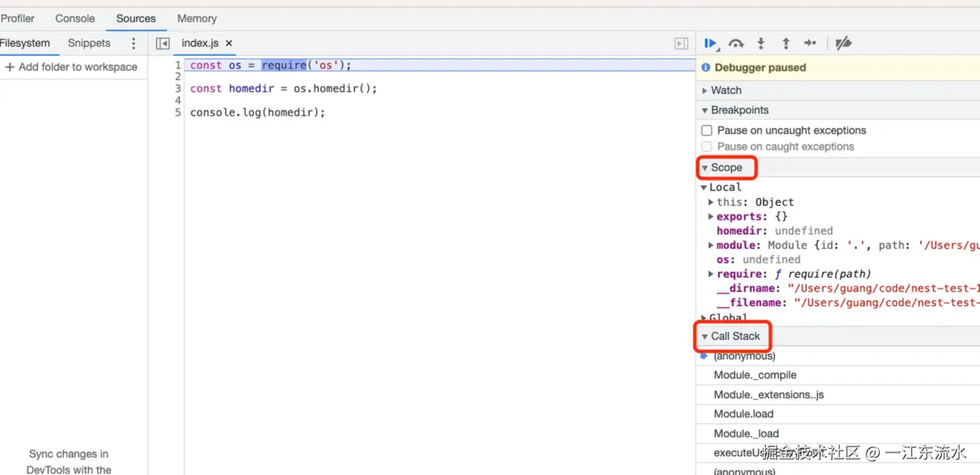Image resolution: width=980 pixels, height=475 pixels.
Task: Expand the module: Module entry
Action: [711, 245]
